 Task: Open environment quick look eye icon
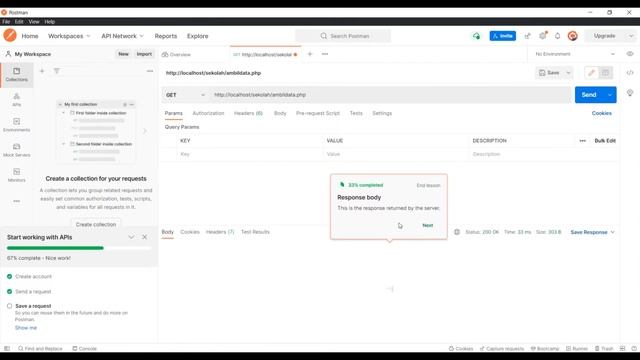[x=630, y=54]
